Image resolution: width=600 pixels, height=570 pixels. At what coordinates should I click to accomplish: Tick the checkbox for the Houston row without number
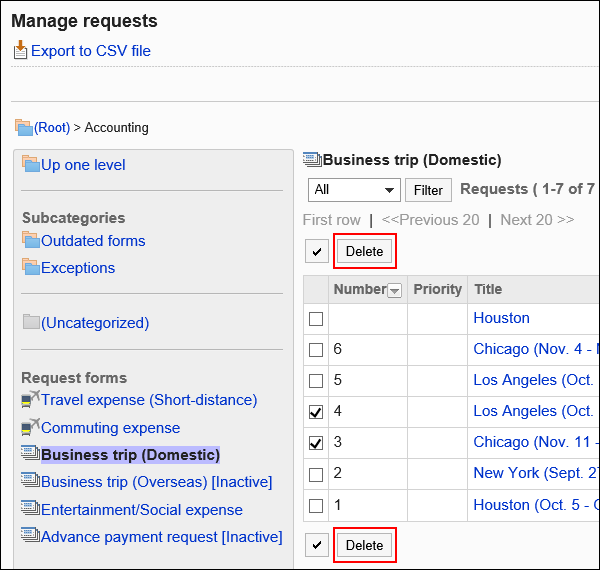tap(316, 319)
